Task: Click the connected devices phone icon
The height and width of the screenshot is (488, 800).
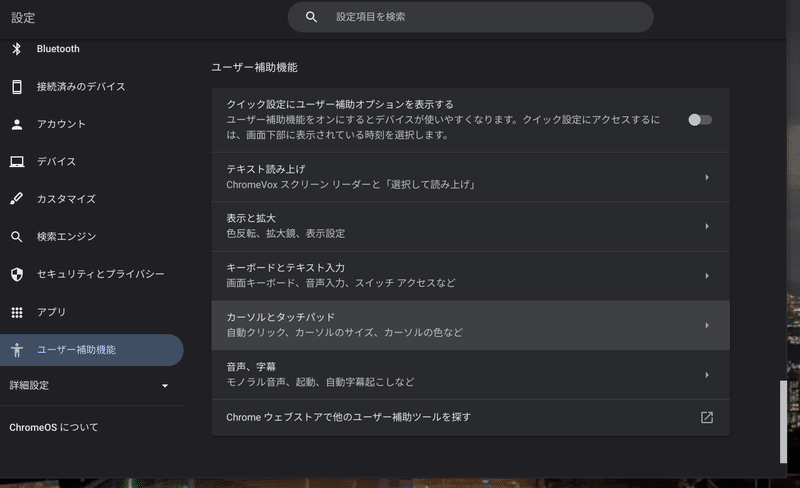Action: 17,87
